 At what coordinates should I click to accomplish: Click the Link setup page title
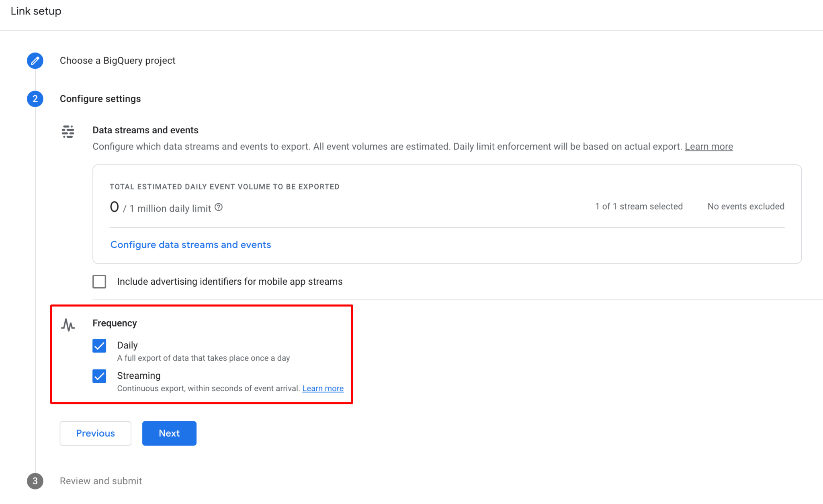click(x=36, y=11)
